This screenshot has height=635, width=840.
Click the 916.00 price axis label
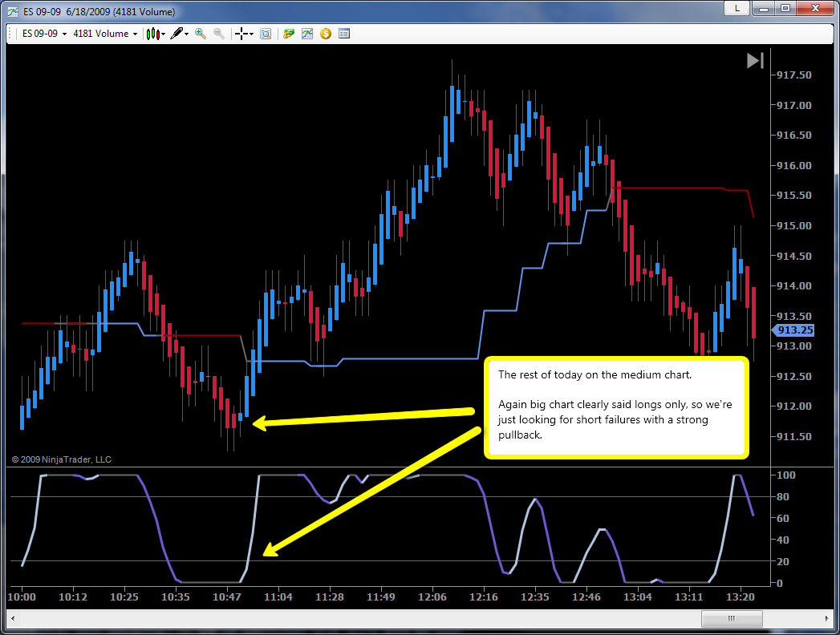793,165
